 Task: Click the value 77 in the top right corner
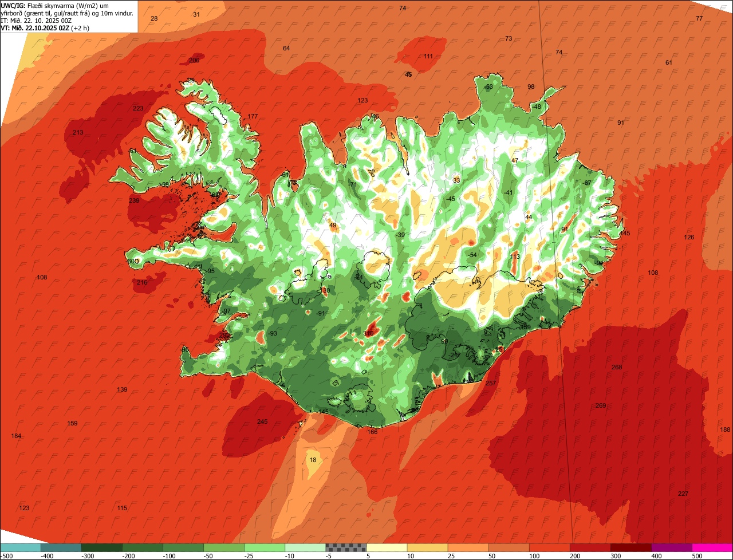point(699,18)
